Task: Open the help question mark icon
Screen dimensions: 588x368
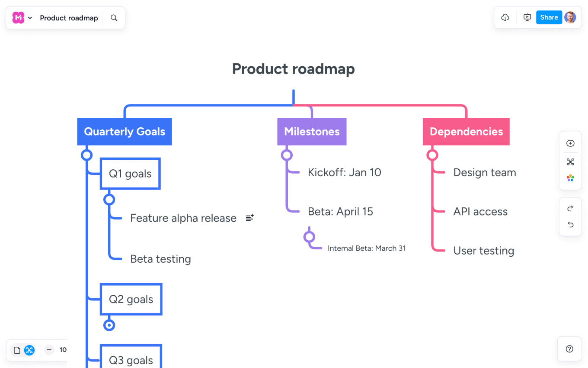Action: [569, 349]
